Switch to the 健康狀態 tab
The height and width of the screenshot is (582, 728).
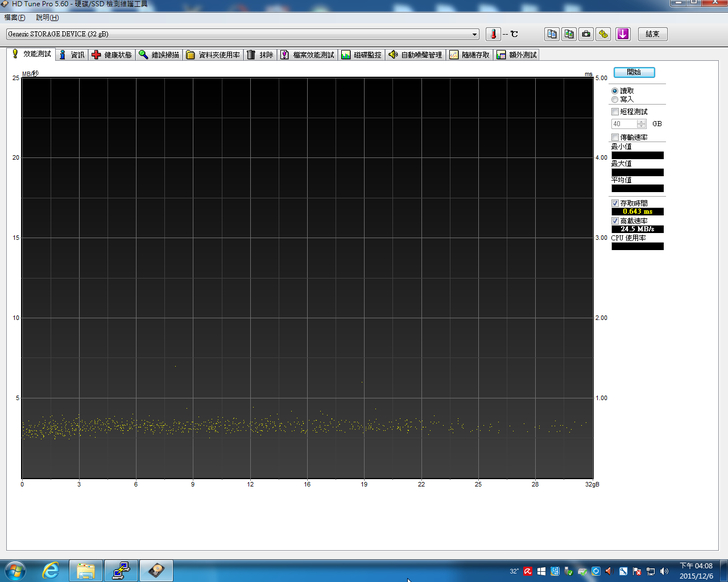(x=112, y=55)
